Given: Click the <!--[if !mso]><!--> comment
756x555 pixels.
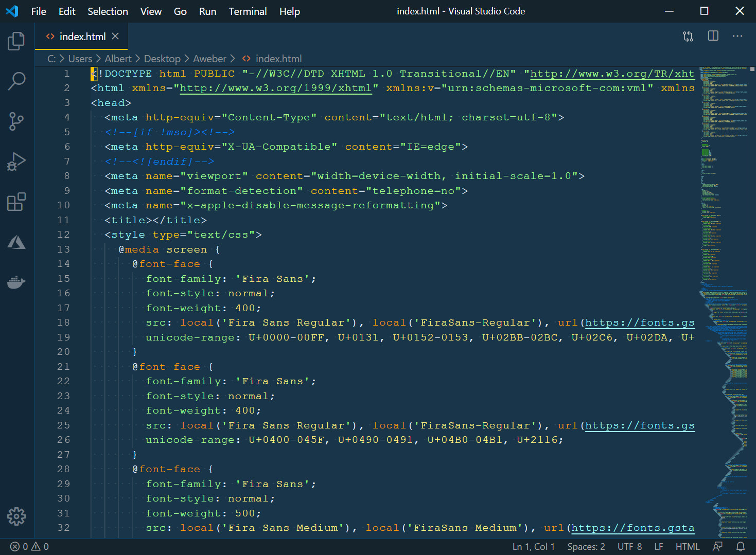Looking at the screenshot, I should (x=170, y=132).
